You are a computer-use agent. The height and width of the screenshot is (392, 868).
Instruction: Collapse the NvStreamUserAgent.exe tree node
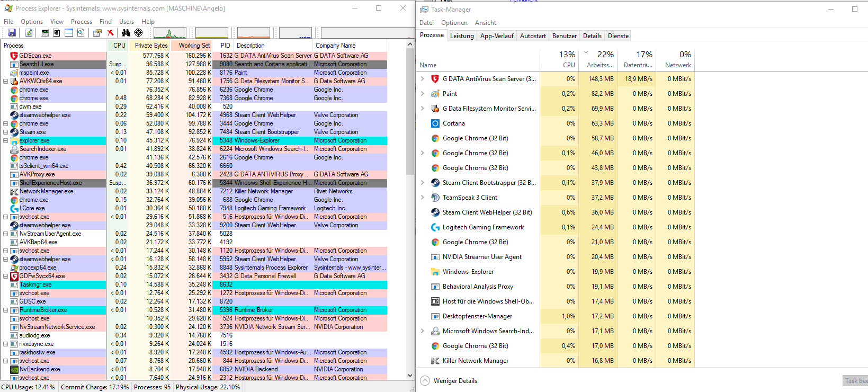coord(6,234)
